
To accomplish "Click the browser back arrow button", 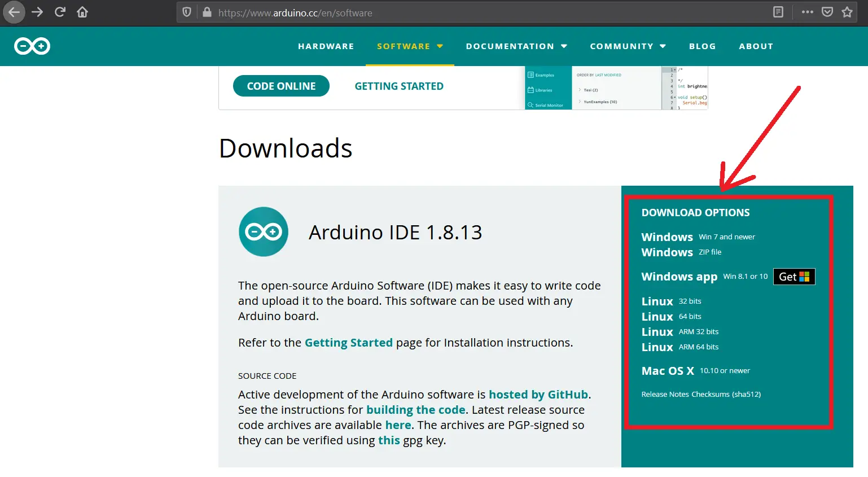I will 14,12.
